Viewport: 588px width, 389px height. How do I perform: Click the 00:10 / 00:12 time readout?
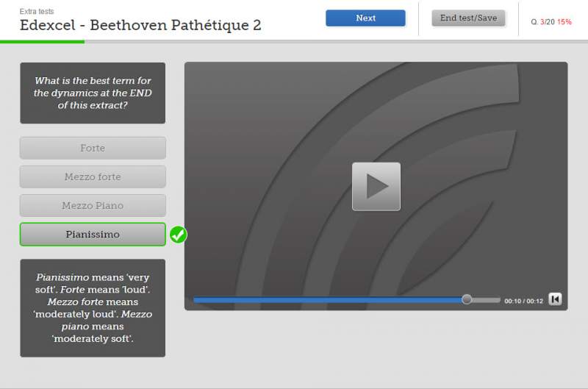[523, 301]
